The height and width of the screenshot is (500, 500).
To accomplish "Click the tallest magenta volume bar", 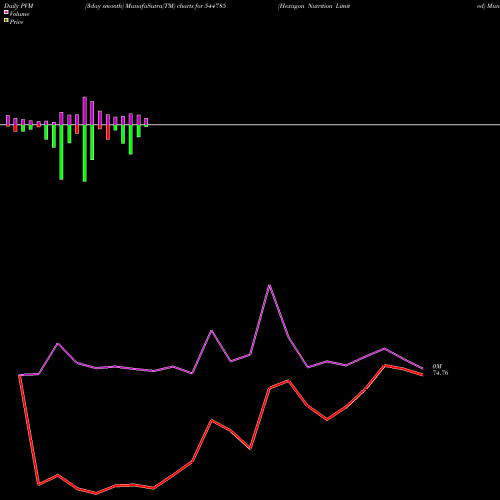I will coord(85,111).
